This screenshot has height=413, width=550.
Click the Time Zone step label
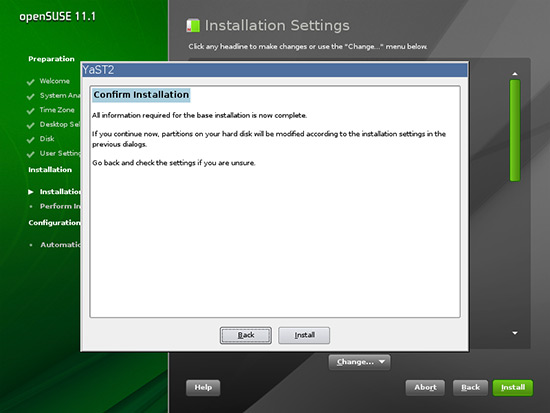coord(57,110)
